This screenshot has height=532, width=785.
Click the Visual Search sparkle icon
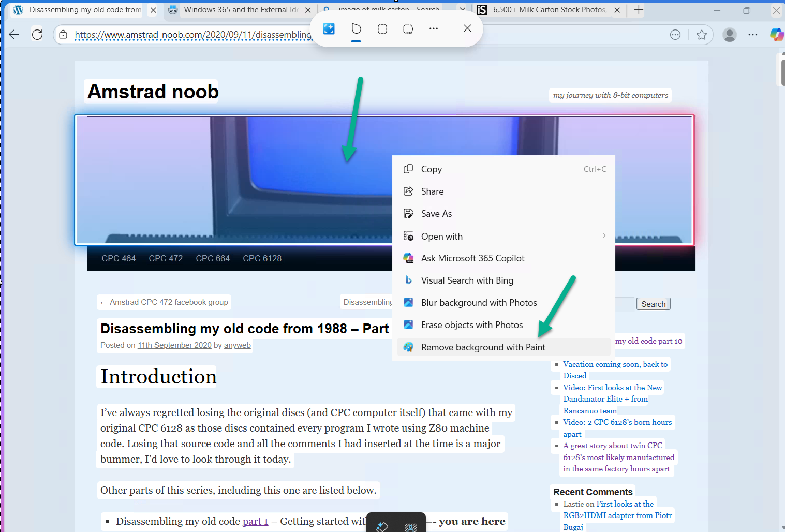click(329, 28)
